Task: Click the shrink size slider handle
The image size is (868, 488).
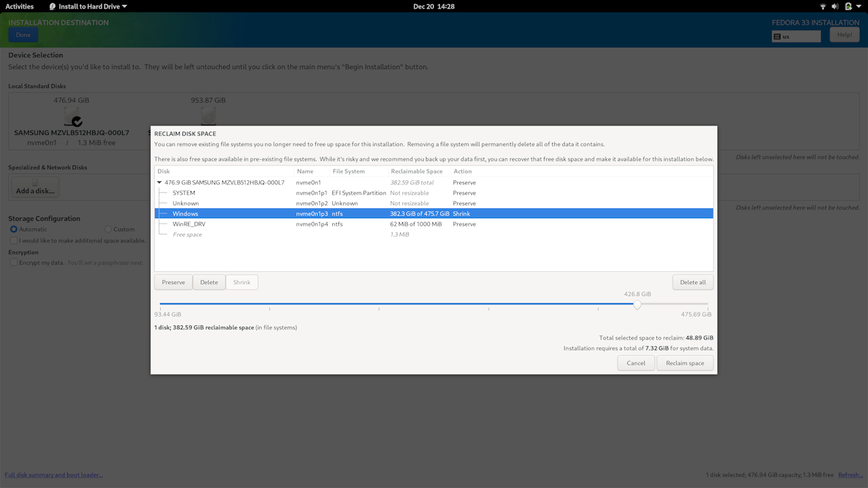Action: click(637, 305)
